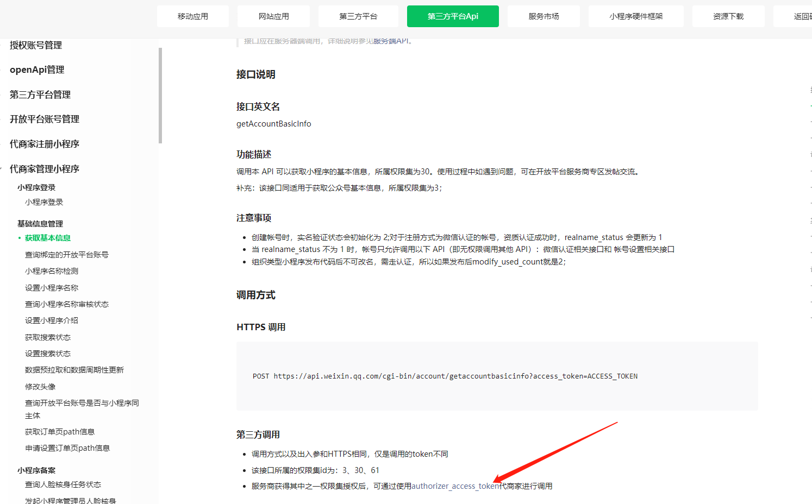Select 基础信息管理 group heading
Viewport: 812px width, 504px height.
[40, 224]
